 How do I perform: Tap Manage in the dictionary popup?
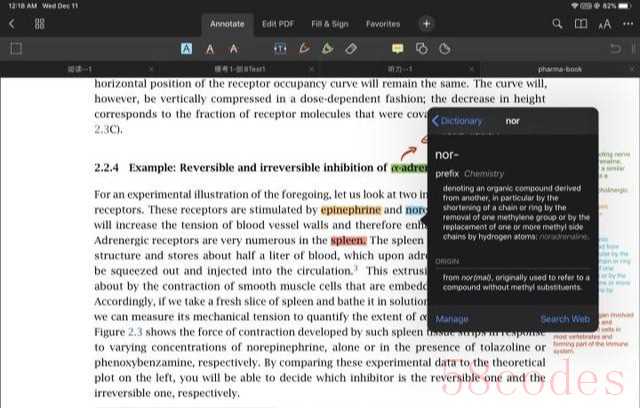coord(452,319)
